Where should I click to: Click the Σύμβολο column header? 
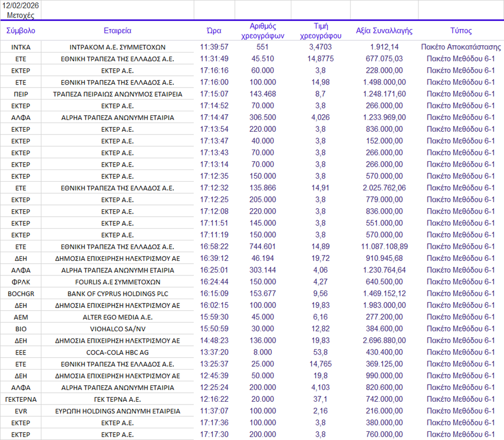coord(20,31)
